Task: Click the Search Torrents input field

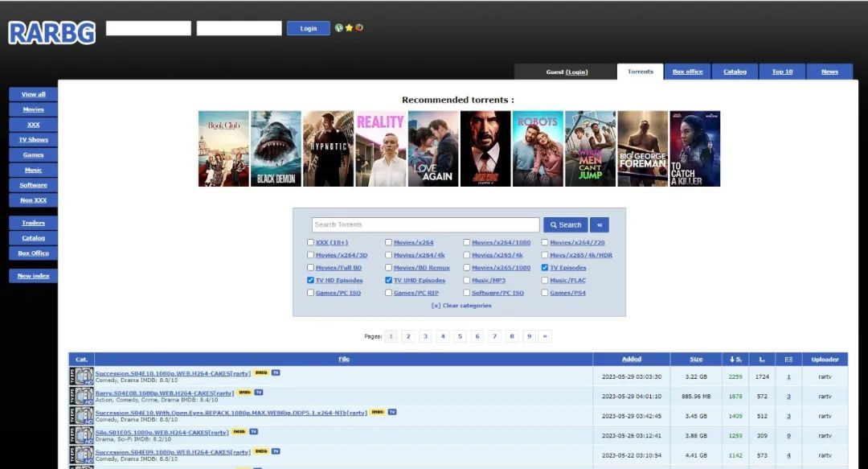Action: (x=425, y=224)
